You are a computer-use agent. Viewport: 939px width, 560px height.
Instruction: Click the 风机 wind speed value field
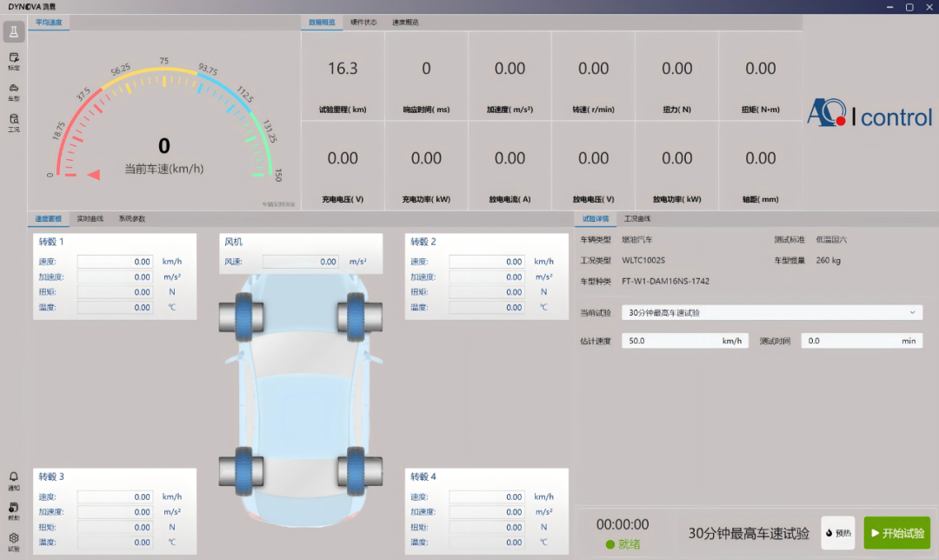click(x=301, y=262)
